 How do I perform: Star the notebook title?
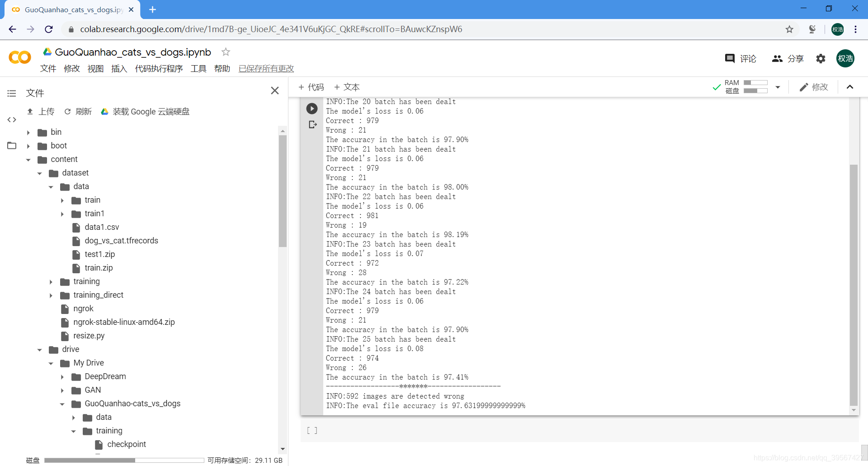tap(226, 52)
